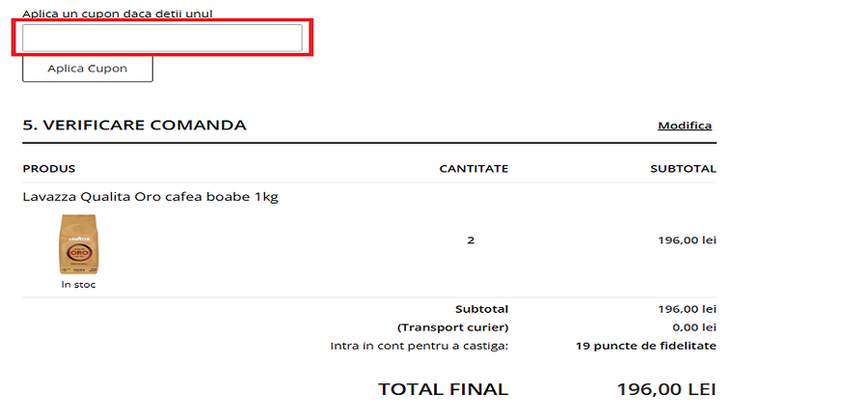The width and height of the screenshot is (868, 420).
Task: Click the Verificare Comanda section heading
Action: (134, 126)
